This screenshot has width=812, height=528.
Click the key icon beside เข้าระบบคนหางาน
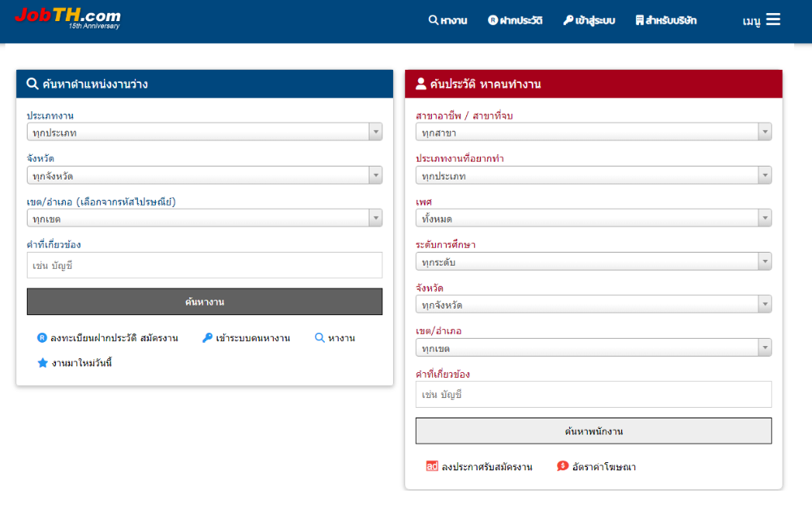tap(207, 338)
